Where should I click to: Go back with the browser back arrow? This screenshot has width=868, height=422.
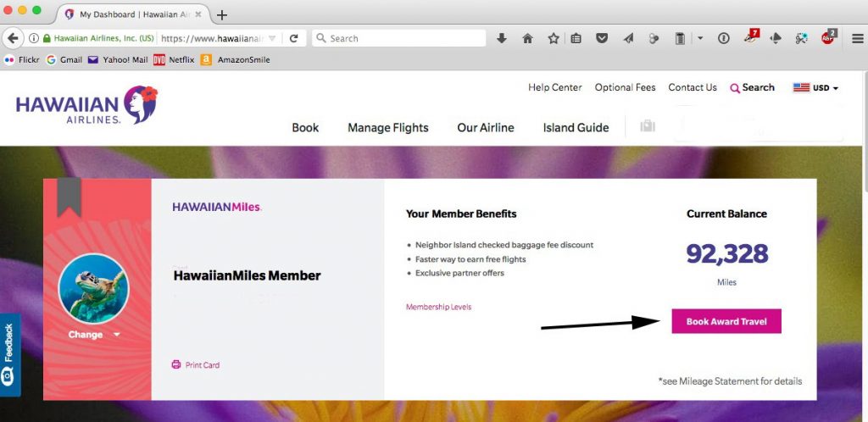coord(13,38)
